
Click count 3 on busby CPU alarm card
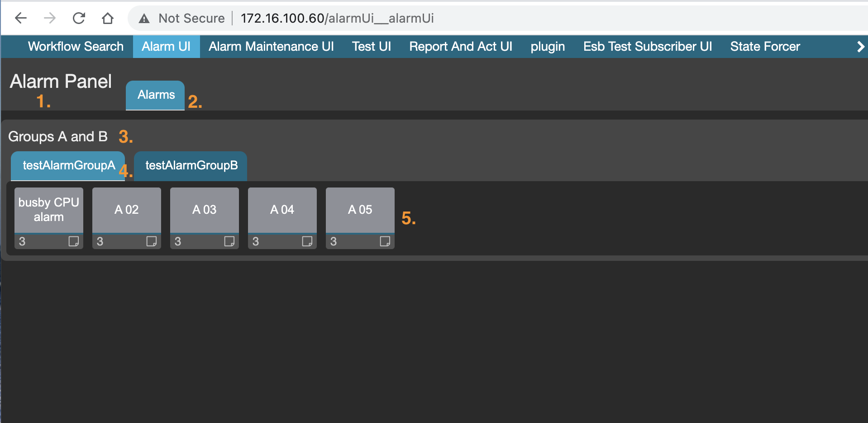tap(22, 241)
